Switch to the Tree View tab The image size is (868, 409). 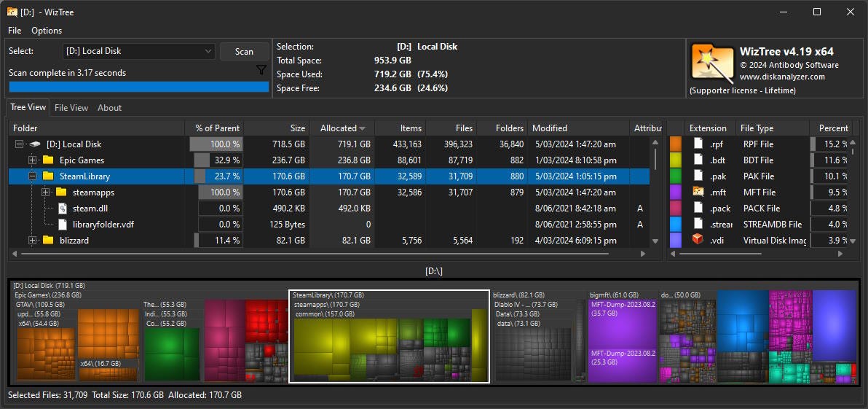click(x=28, y=107)
